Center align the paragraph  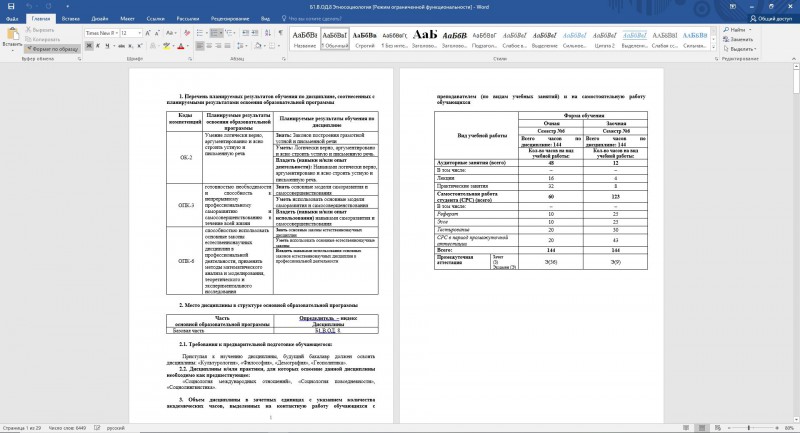(x=209, y=46)
